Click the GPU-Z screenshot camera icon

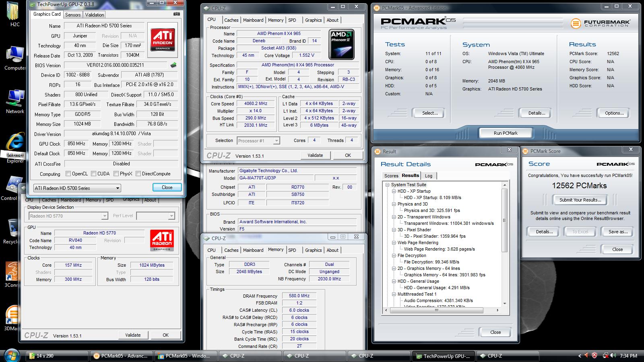click(176, 14)
